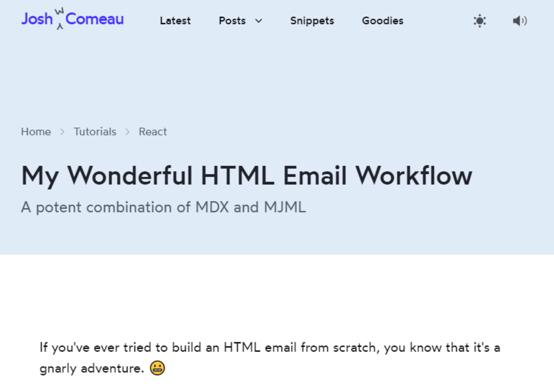
Task: Click the word "gnarly" in the paragraph
Action: [58, 368]
